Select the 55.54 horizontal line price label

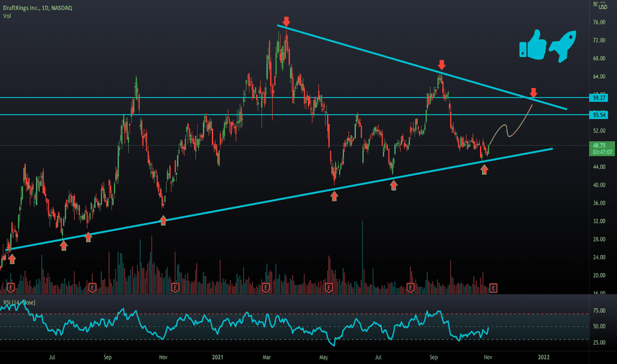tap(598, 115)
